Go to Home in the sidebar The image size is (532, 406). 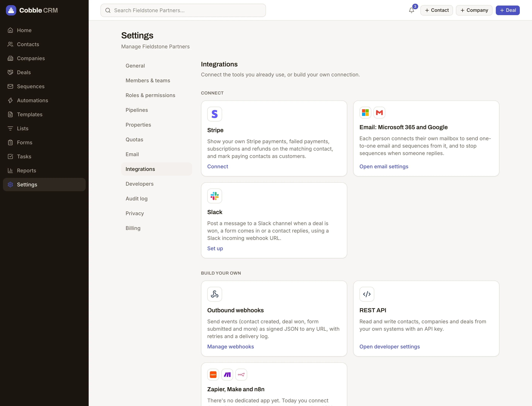pyautogui.click(x=44, y=30)
